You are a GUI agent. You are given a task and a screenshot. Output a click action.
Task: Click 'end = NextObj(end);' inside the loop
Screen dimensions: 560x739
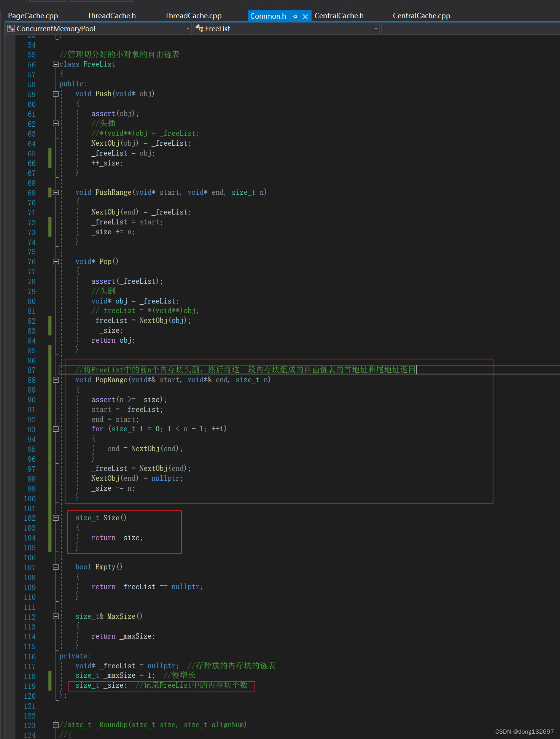(x=145, y=449)
